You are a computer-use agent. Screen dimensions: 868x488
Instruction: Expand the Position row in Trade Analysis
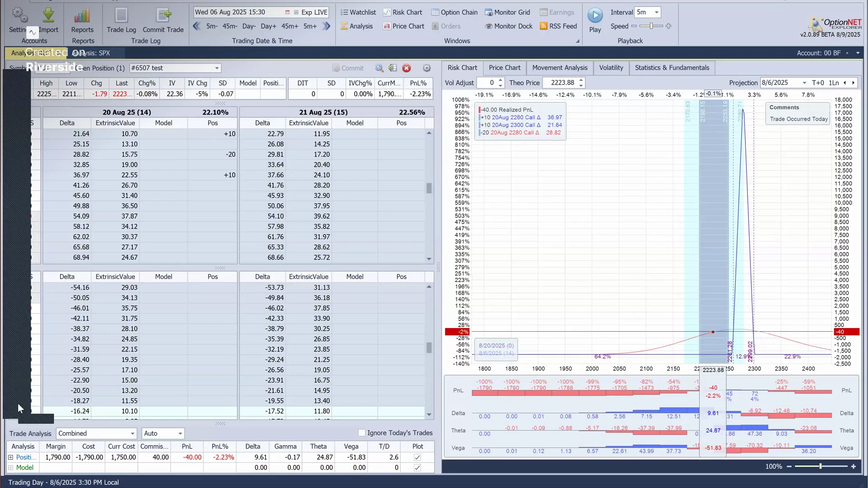coord(11,457)
